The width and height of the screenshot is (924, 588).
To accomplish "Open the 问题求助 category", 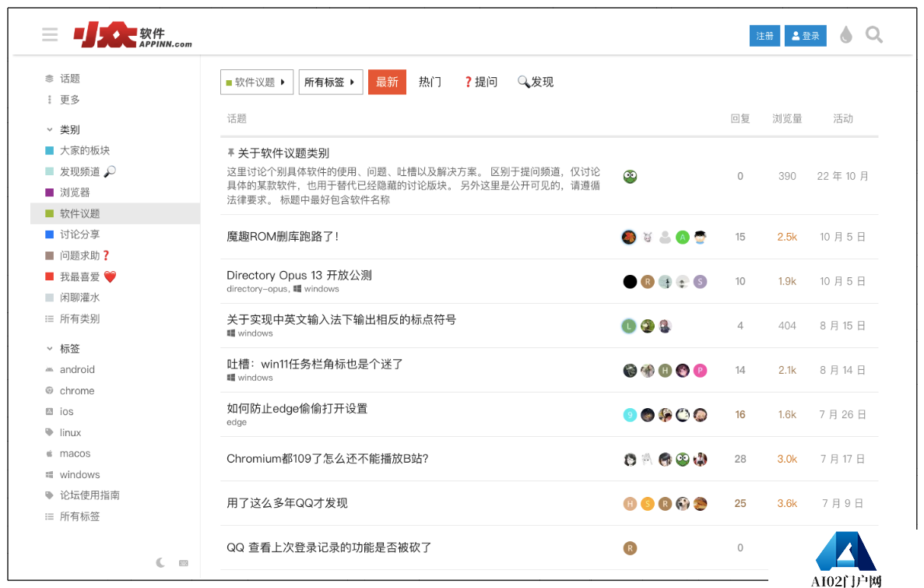I will click(79, 255).
